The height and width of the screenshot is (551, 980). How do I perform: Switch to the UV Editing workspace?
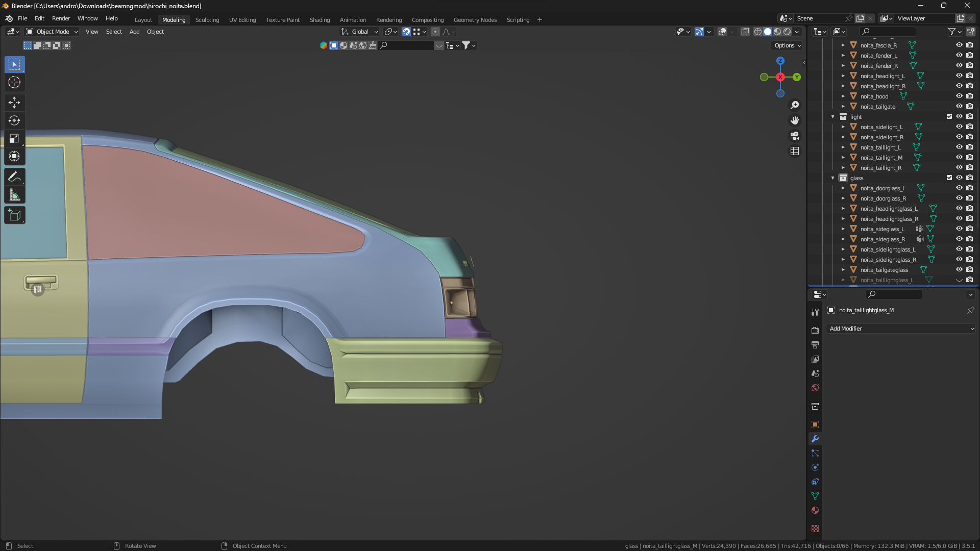[x=242, y=20]
